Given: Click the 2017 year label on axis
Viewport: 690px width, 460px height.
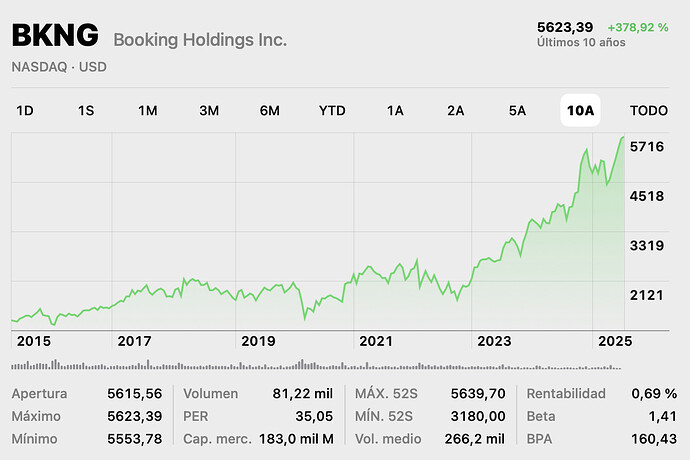Looking at the screenshot, I should pos(134,341).
